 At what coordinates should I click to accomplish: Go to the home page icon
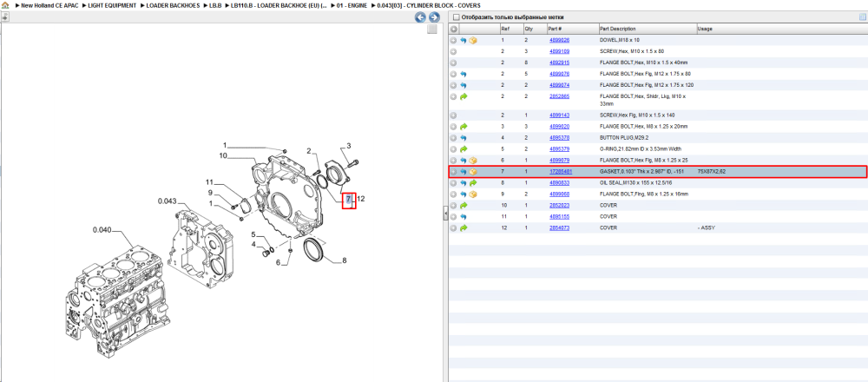tap(4, 5)
